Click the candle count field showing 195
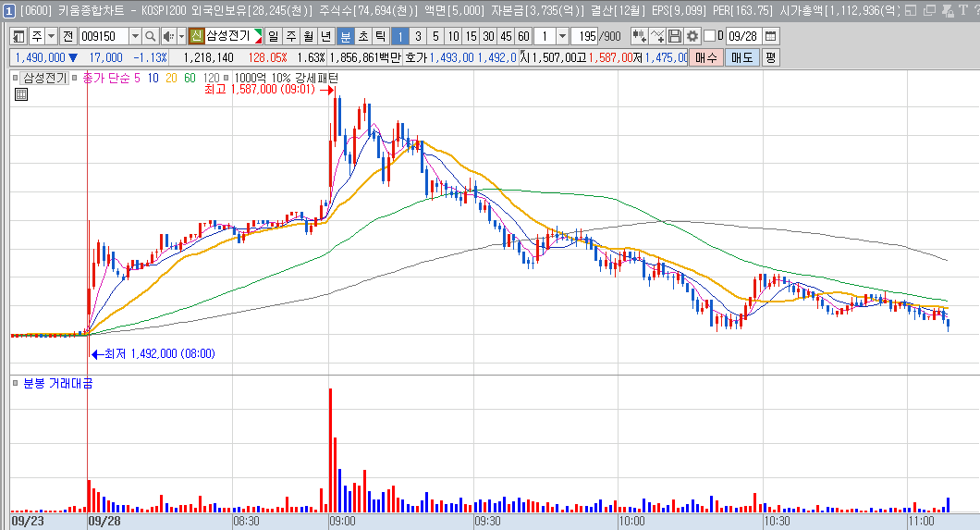The height and width of the screenshot is (530, 980). click(x=585, y=36)
